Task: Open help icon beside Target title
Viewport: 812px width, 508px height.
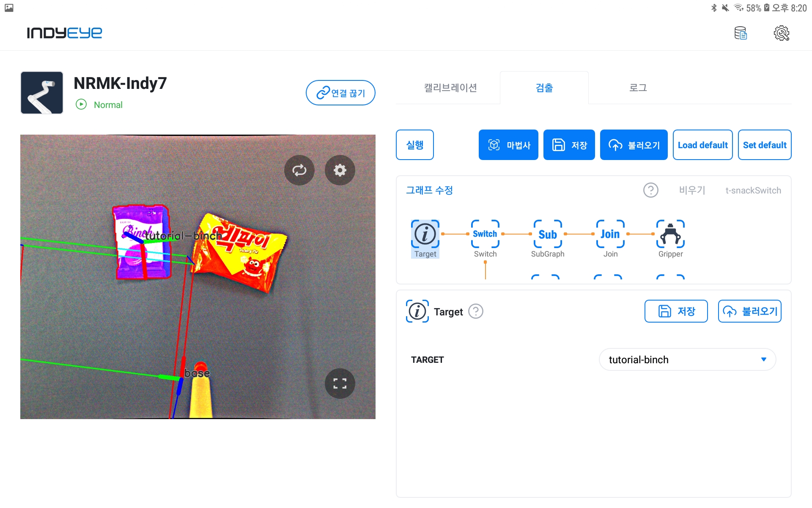Action: [x=476, y=311]
